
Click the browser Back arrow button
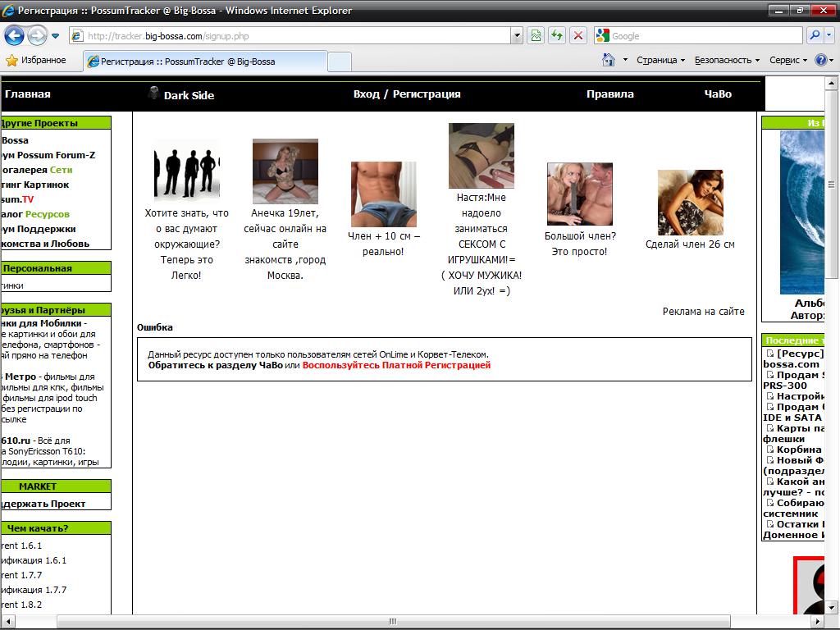click(x=15, y=36)
